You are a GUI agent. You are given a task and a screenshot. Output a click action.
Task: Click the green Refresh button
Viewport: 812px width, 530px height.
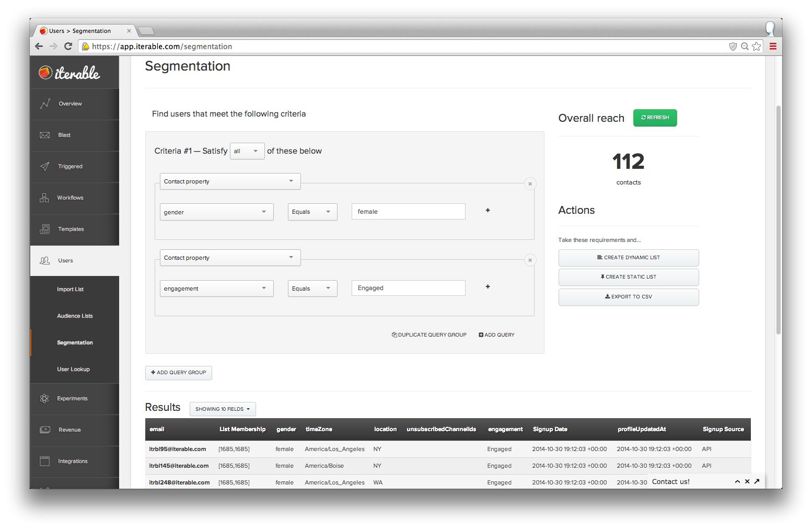click(x=655, y=118)
